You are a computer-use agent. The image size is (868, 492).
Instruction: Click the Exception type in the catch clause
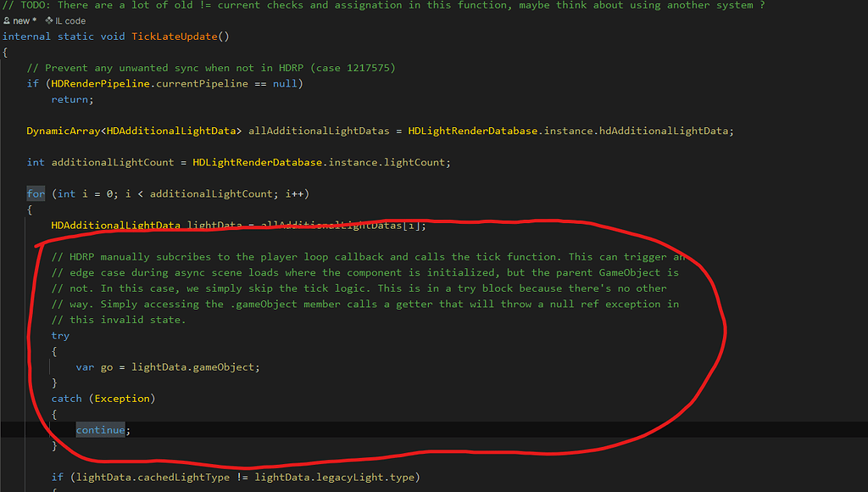[x=121, y=398]
